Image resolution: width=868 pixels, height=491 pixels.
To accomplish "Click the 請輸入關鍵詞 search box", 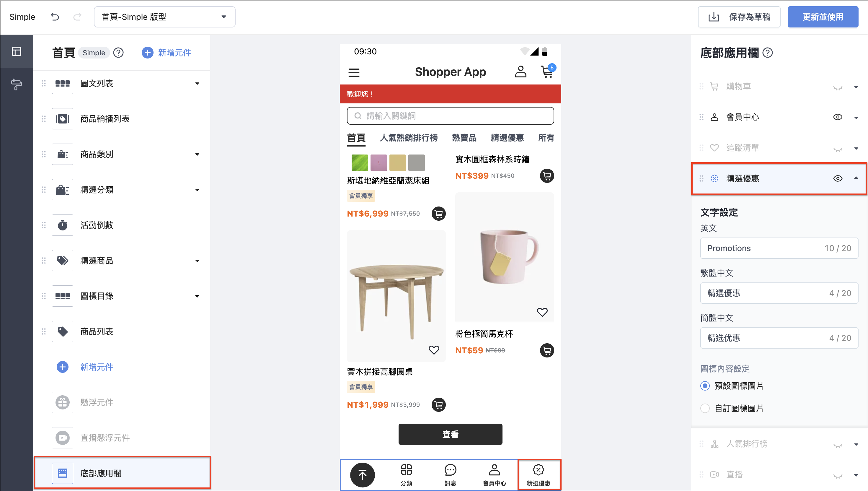I will [450, 116].
